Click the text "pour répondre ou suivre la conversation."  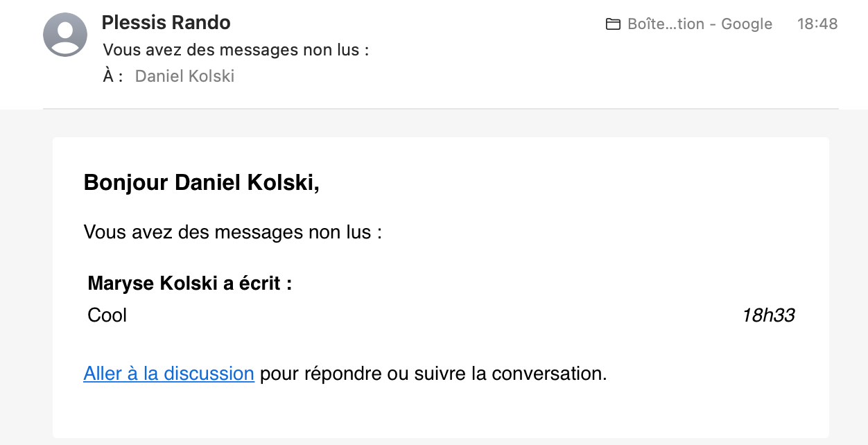[433, 374]
